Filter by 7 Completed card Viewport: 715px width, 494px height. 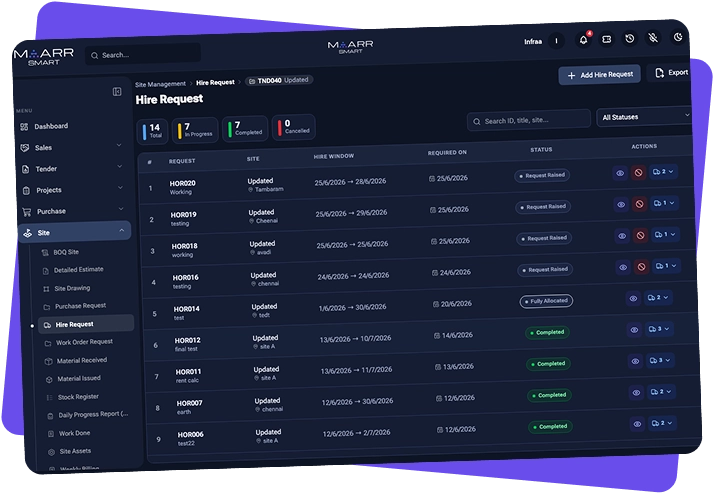pyautogui.click(x=245, y=128)
